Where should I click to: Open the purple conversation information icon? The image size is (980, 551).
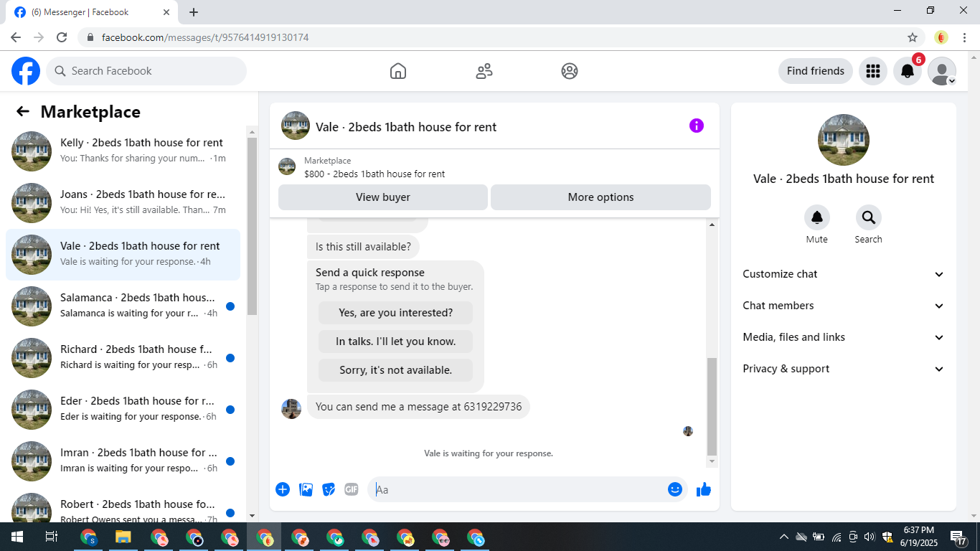(697, 126)
